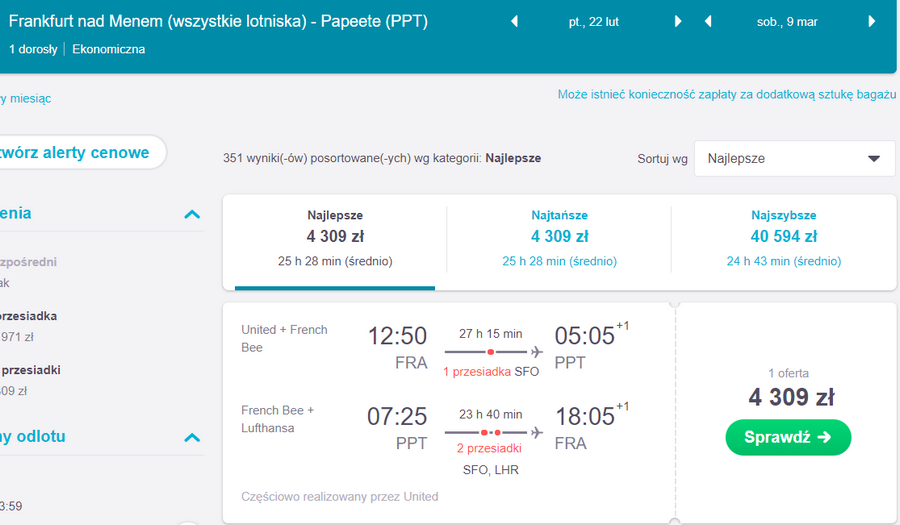Click the airplane icon on PPT-FRA return flight
The image size is (900, 525).
(537, 432)
